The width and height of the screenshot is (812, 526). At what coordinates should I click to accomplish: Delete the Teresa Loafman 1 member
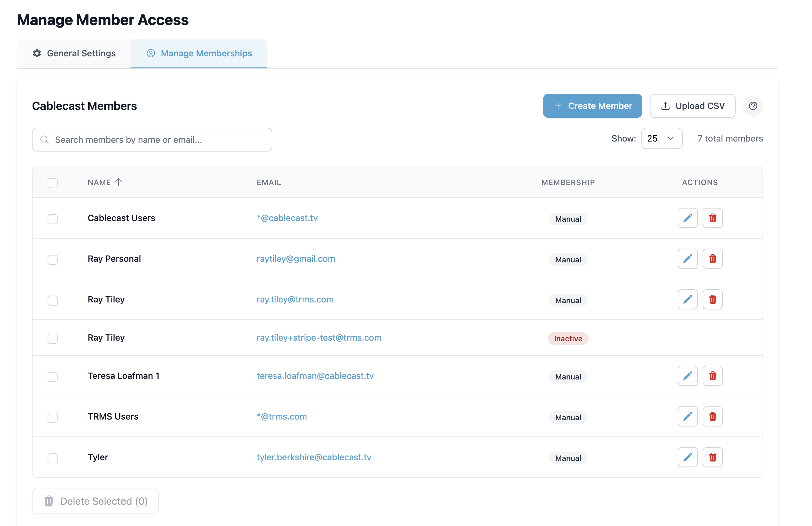(x=713, y=375)
